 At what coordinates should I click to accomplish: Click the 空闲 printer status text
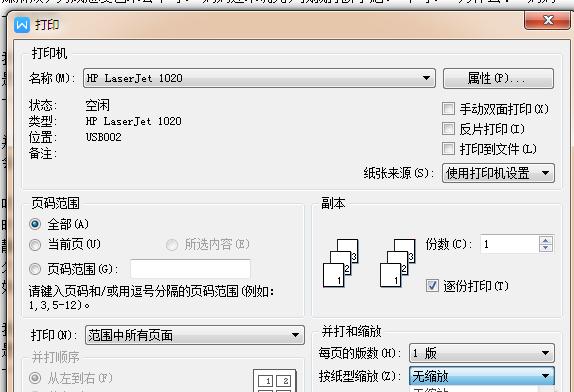pyautogui.click(x=97, y=105)
